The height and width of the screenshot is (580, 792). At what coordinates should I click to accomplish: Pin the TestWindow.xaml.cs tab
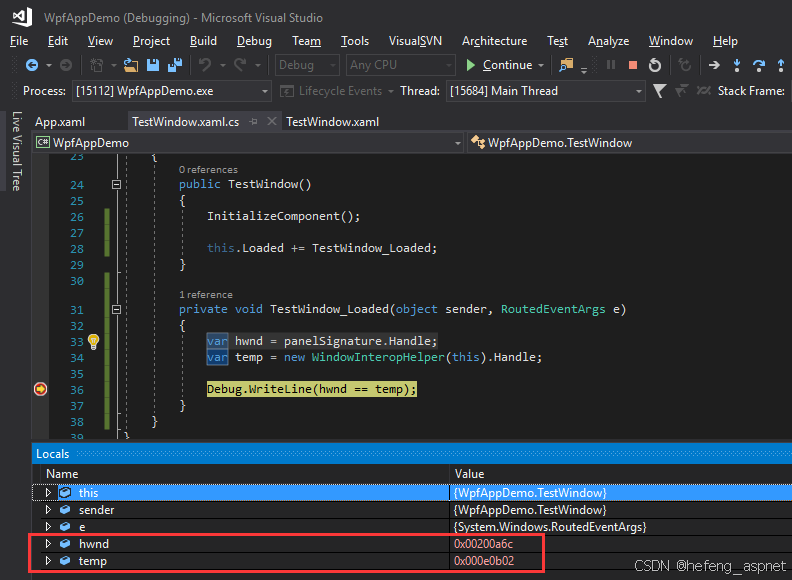point(253,122)
